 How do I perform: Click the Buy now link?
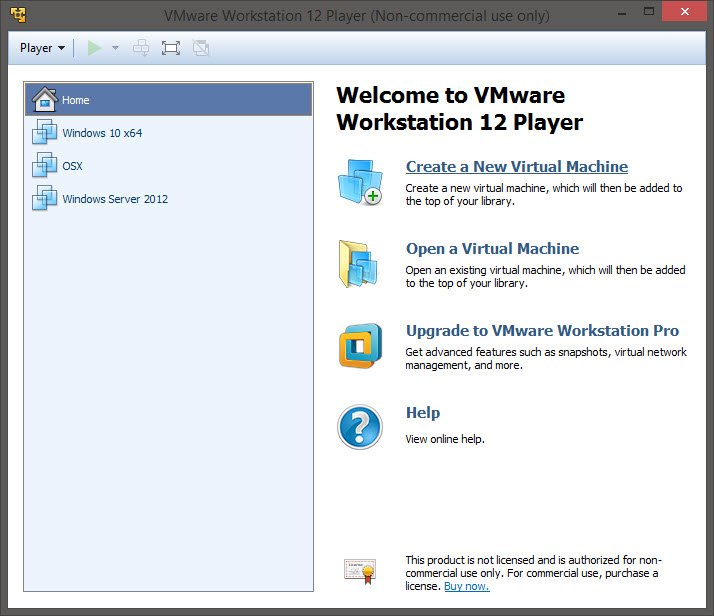click(x=467, y=586)
